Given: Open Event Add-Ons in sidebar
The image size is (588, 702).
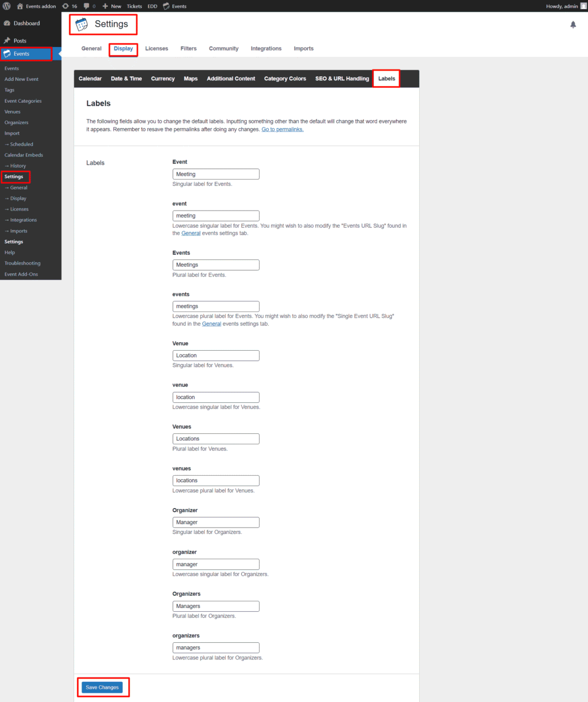Looking at the screenshot, I should (x=21, y=274).
